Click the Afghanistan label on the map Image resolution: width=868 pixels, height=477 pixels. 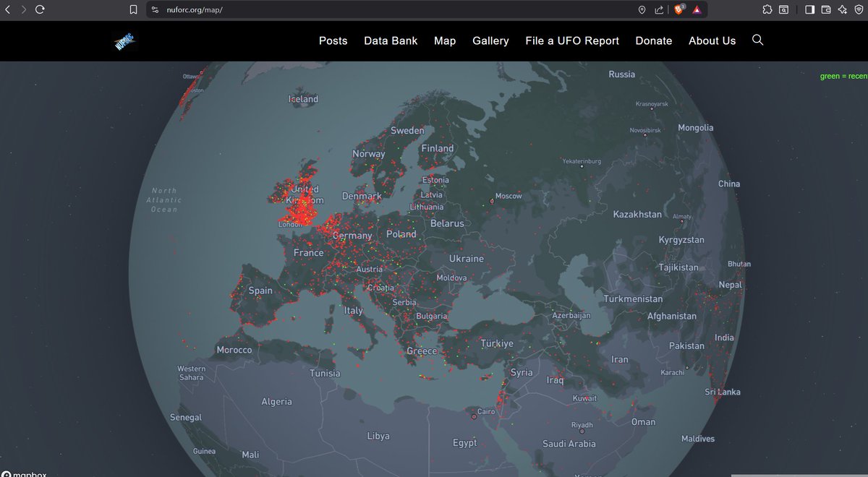click(x=672, y=316)
